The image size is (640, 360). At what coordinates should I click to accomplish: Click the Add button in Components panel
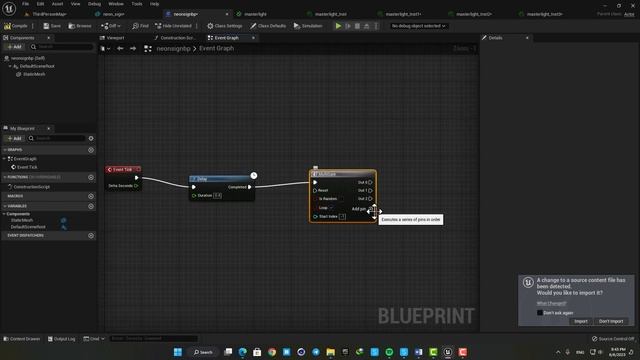[14, 47]
